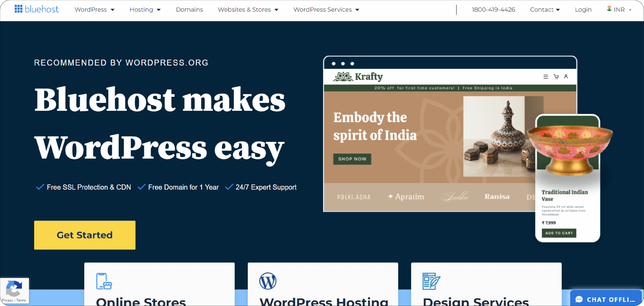Expand the Hosting dropdown arrow
The height and width of the screenshot is (306, 644).
pos(158,10)
